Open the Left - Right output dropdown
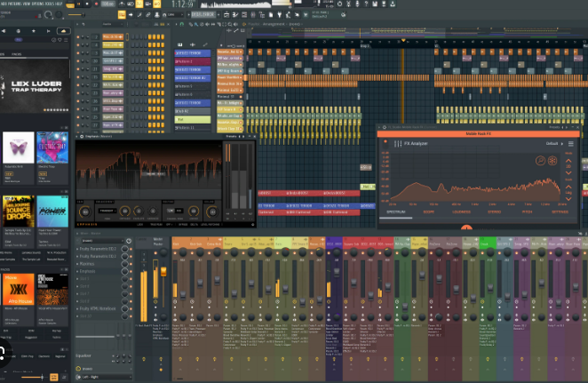Screen dimensions: 588x383 [104, 377]
